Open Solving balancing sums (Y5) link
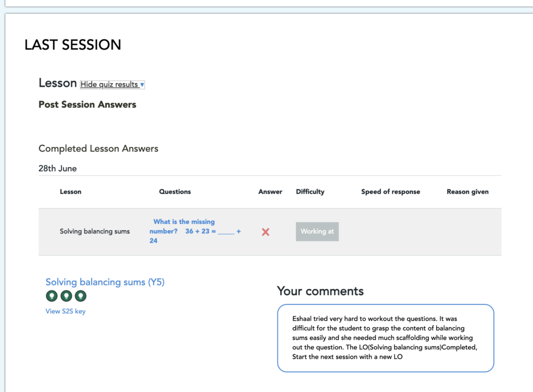Viewport: 533px width, 392px height. pyautogui.click(x=105, y=282)
